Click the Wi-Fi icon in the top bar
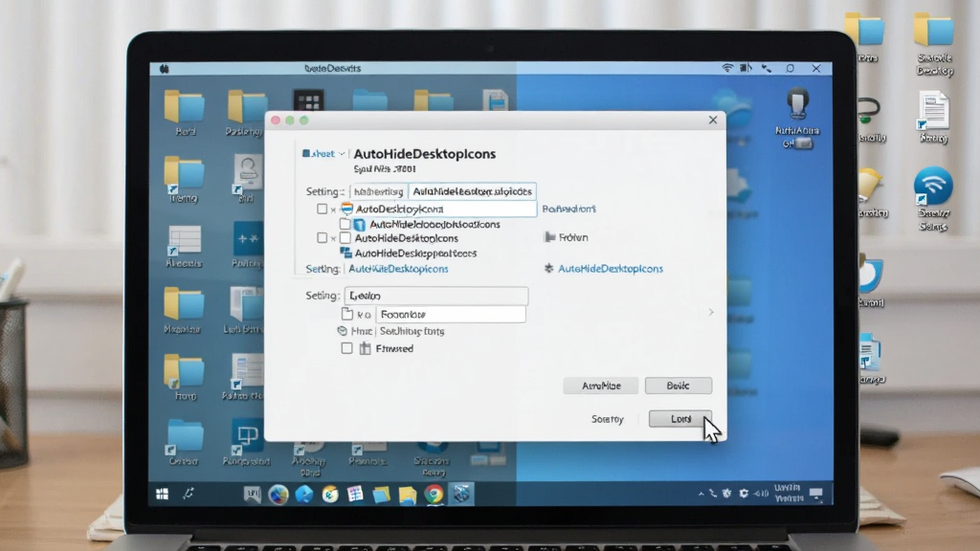 (727, 68)
